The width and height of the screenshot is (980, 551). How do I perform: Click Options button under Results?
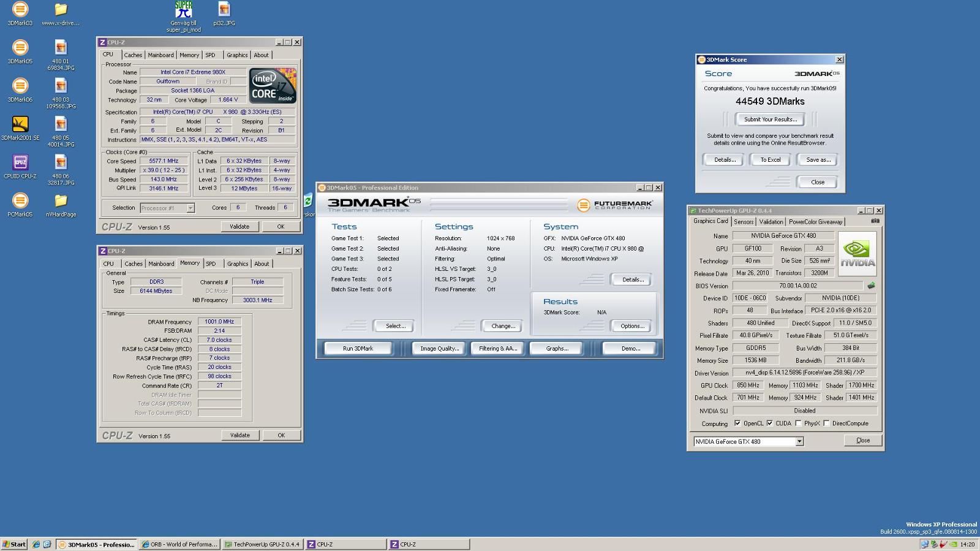pos(632,326)
